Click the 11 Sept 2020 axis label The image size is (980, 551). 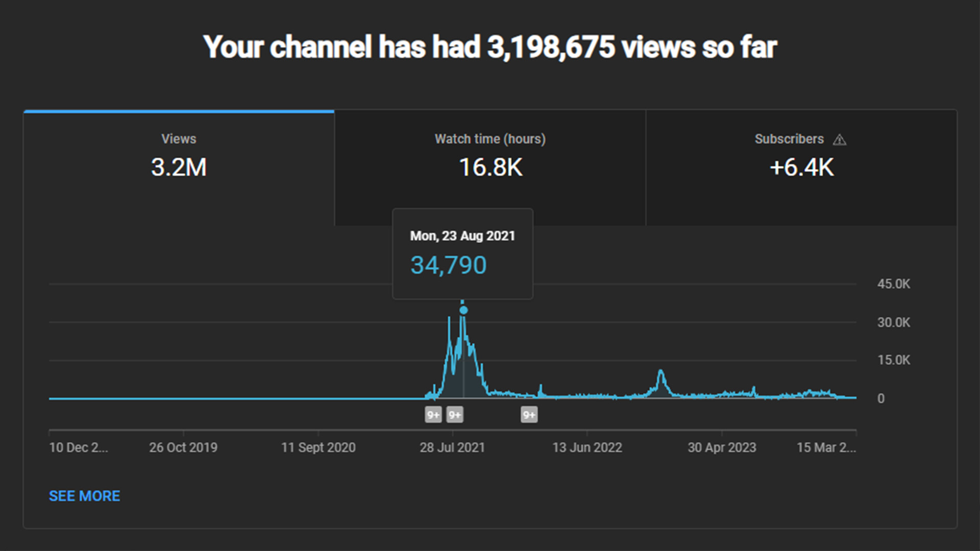click(318, 447)
